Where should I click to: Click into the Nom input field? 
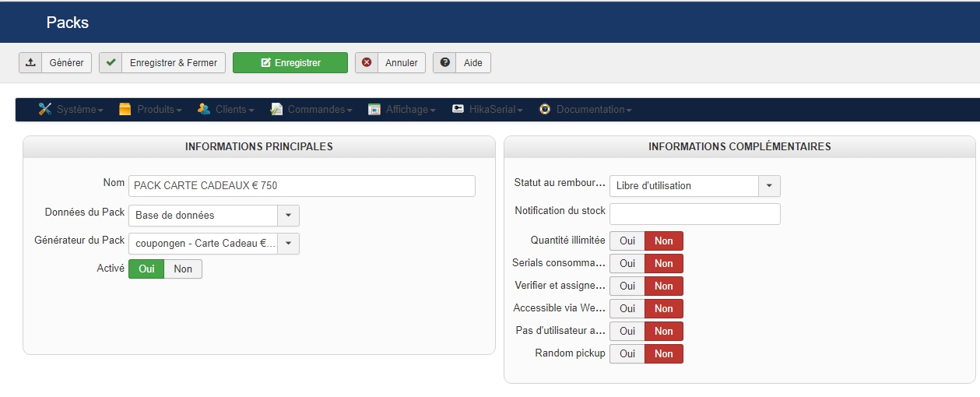click(301, 186)
